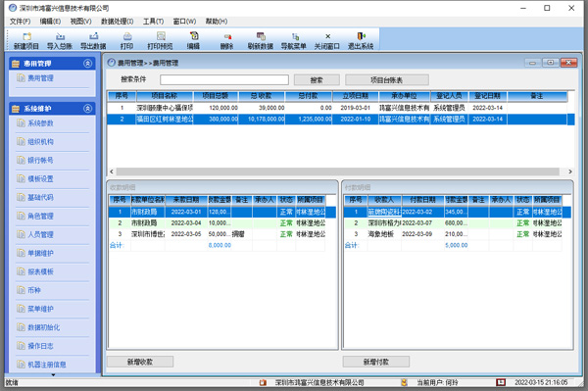588x391 pixels.
Task: Click 来款日期 column header in receipts
Action: click(x=186, y=200)
